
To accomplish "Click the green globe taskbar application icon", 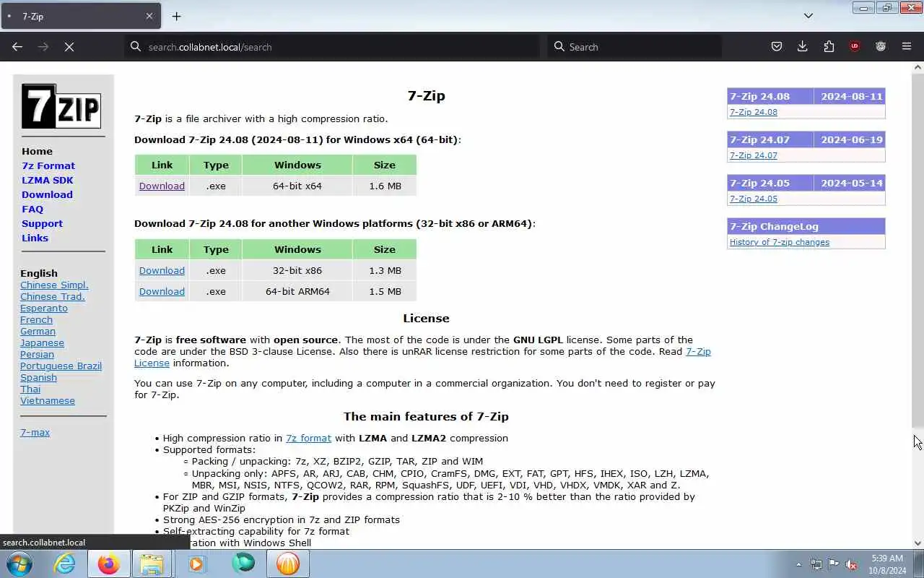I will (243, 564).
